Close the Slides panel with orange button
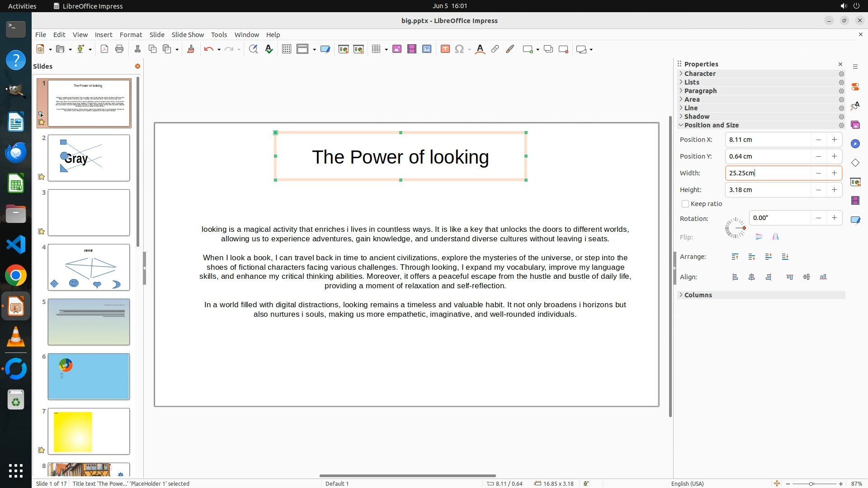The width and height of the screenshot is (868, 488). pyautogui.click(x=137, y=66)
